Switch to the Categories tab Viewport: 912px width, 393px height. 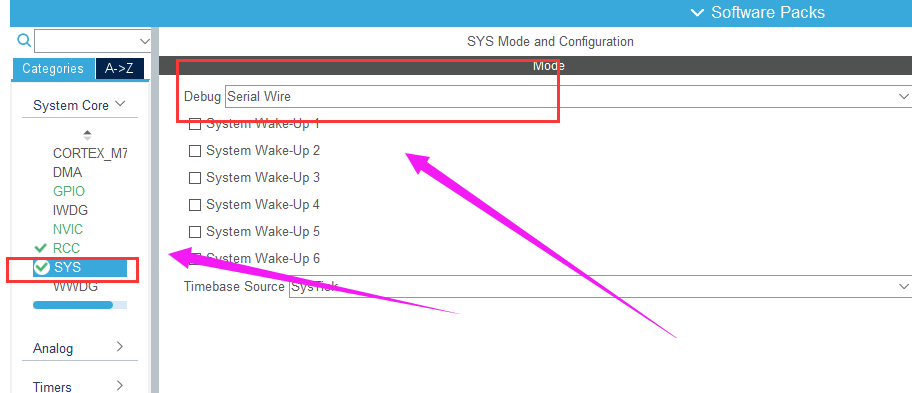pos(53,69)
